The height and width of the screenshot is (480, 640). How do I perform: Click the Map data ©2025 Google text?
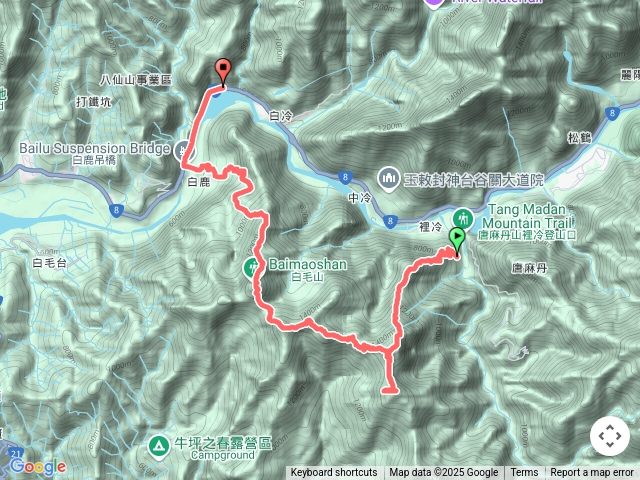coord(444,473)
